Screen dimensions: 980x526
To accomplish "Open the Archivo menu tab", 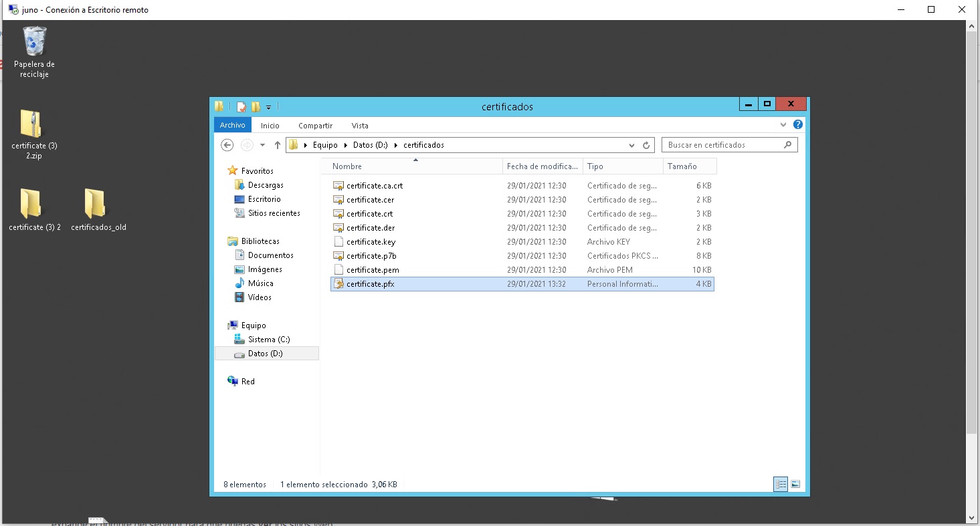I will click(x=232, y=125).
